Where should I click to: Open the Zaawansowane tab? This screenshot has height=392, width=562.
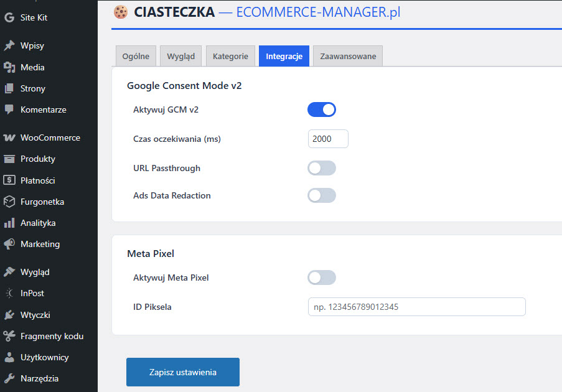(348, 56)
